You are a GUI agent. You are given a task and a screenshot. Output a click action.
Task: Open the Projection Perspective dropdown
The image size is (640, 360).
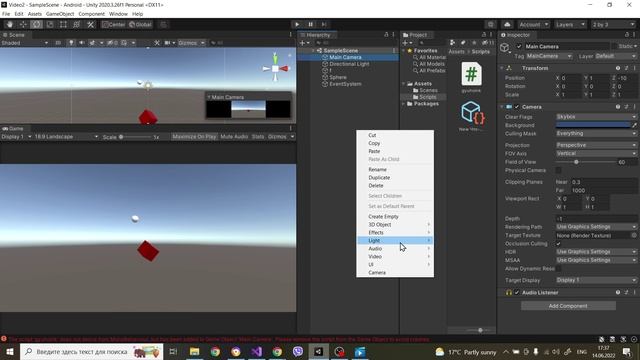tap(596, 145)
